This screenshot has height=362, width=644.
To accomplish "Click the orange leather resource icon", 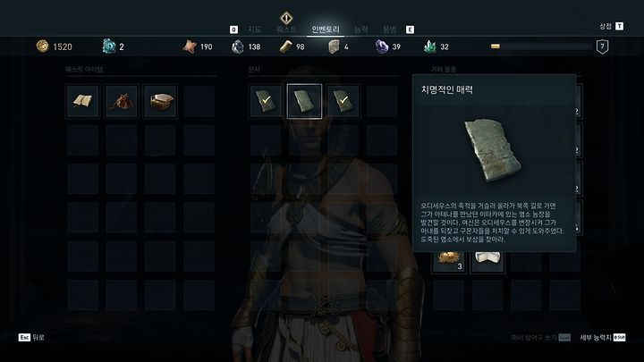I will pos(190,46).
